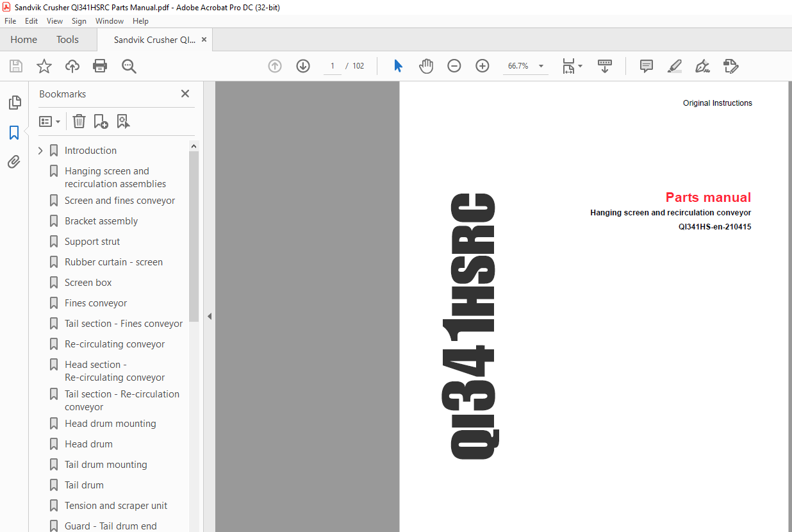Open bookmarks Options dropdown menu
Screen dimensions: 792x532
[50, 121]
